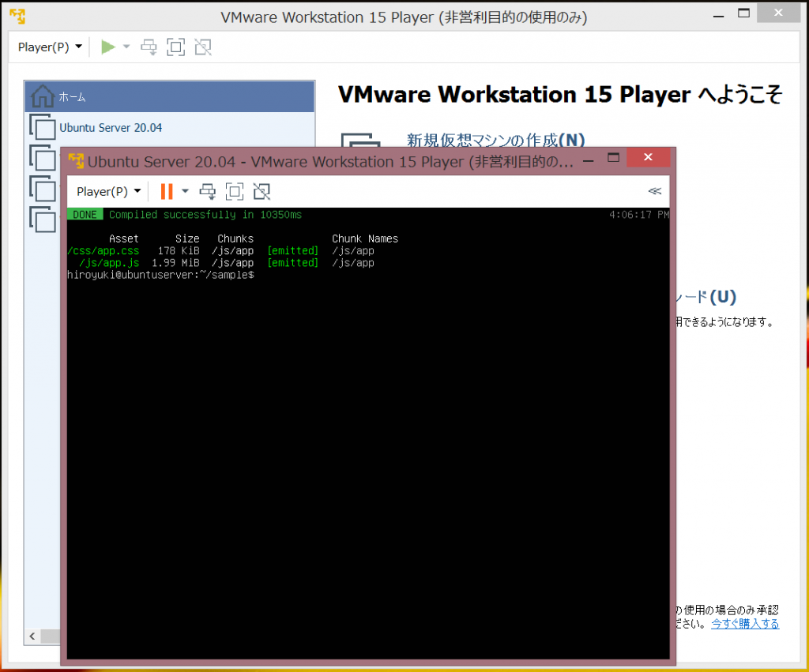This screenshot has width=809, height=672.
Task: Maximize the Ubuntu Server VM window
Action: tap(613, 157)
